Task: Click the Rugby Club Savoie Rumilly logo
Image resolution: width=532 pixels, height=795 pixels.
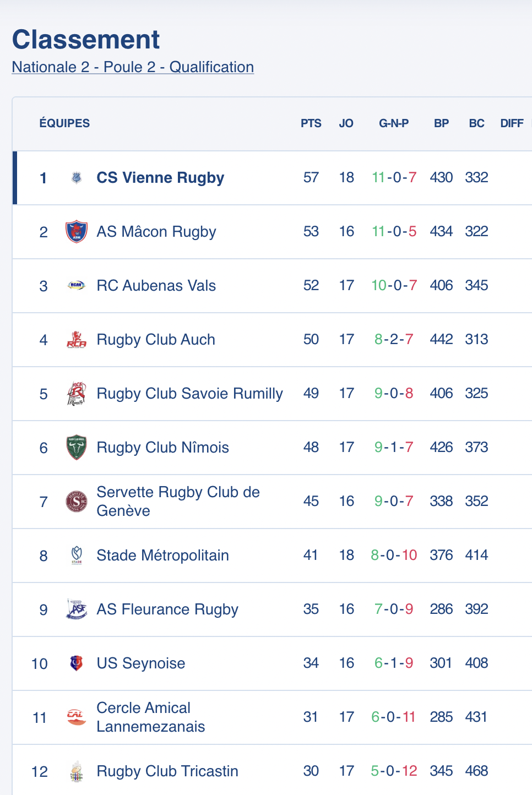Action: [x=77, y=394]
